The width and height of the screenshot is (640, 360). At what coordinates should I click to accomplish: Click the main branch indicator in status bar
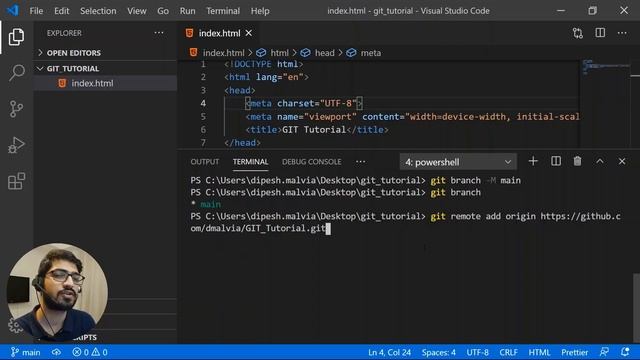click(25, 352)
